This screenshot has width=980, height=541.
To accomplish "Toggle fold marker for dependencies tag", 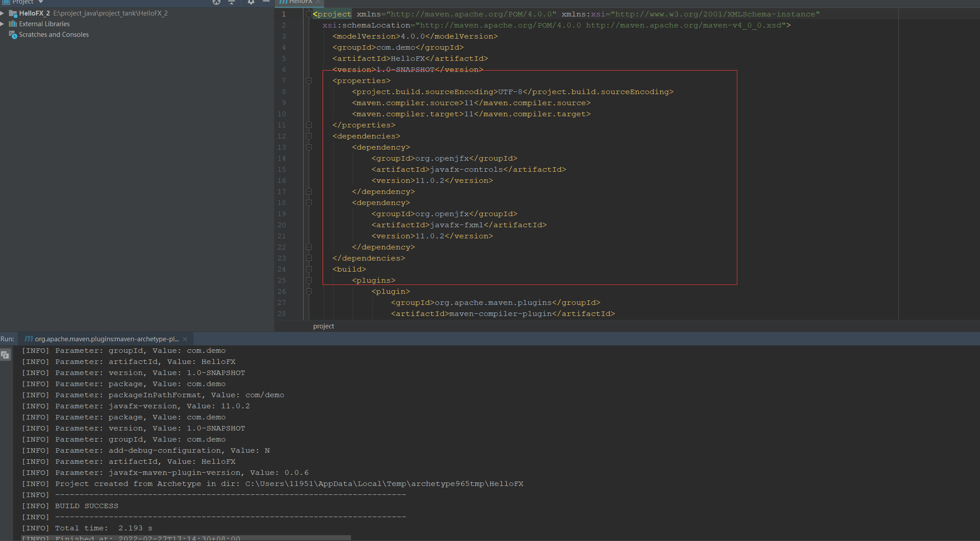I will pyautogui.click(x=309, y=136).
